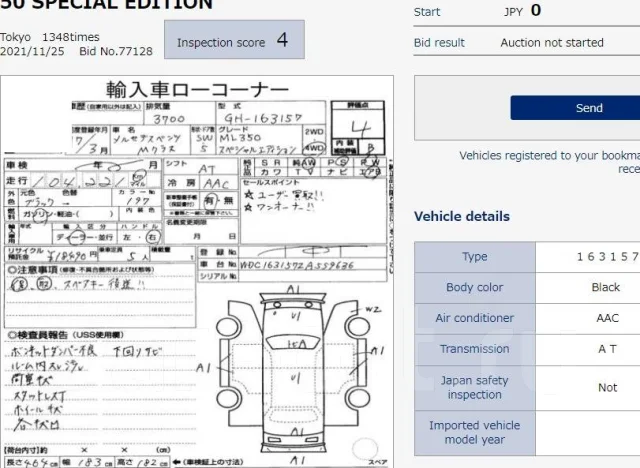Click the 'JPY' currency label
The image size is (640, 468).
[x=513, y=11]
